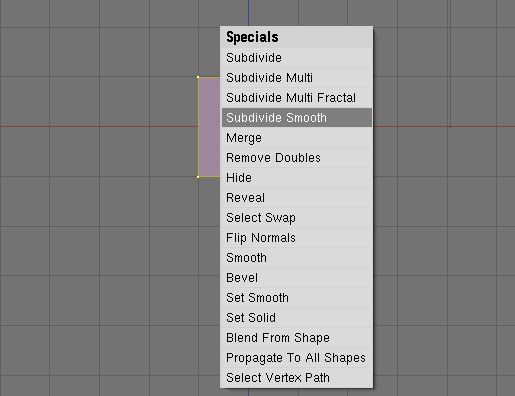Select the Select Swap entry
Image resolution: width=515 pixels, height=396 pixels.
(297, 218)
